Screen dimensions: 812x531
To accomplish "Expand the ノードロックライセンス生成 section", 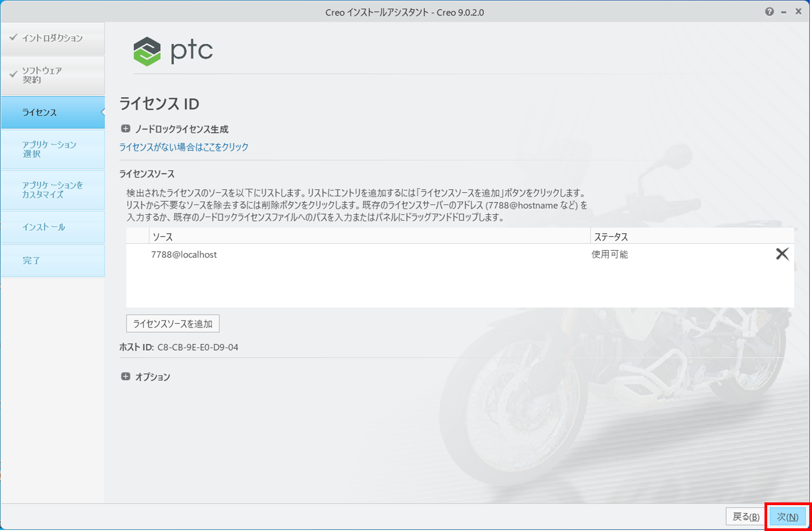I will coord(126,129).
